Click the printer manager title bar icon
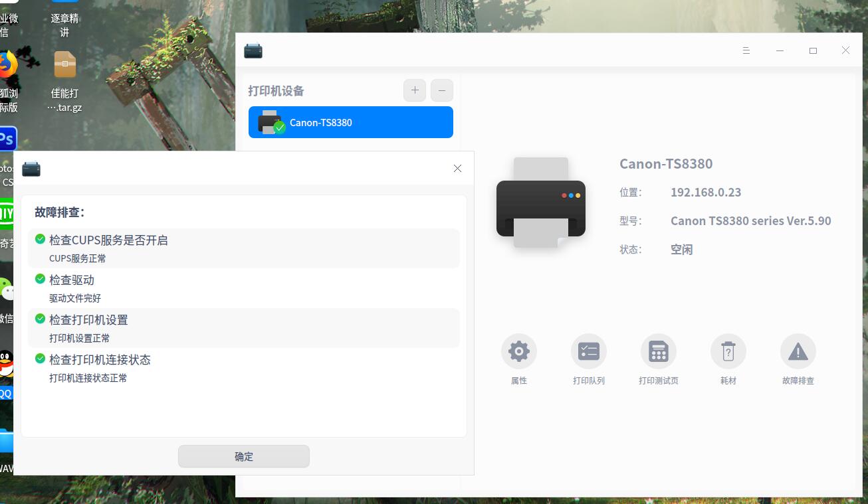Image resolution: width=868 pixels, height=504 pixels. coord(253,50)
